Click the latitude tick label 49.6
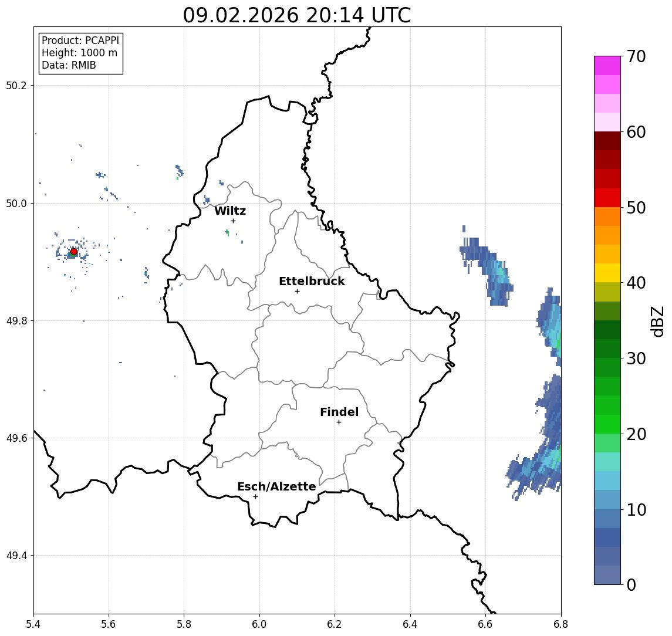Image resolution: width=672 pixels, height=636 pixels. [x=16, y=438]
